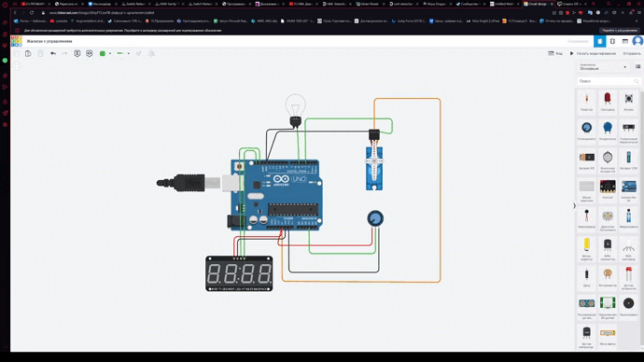Click the zoom to fit button
The width and height of the screenshot is (644, 362).
[x=17, y=65]
